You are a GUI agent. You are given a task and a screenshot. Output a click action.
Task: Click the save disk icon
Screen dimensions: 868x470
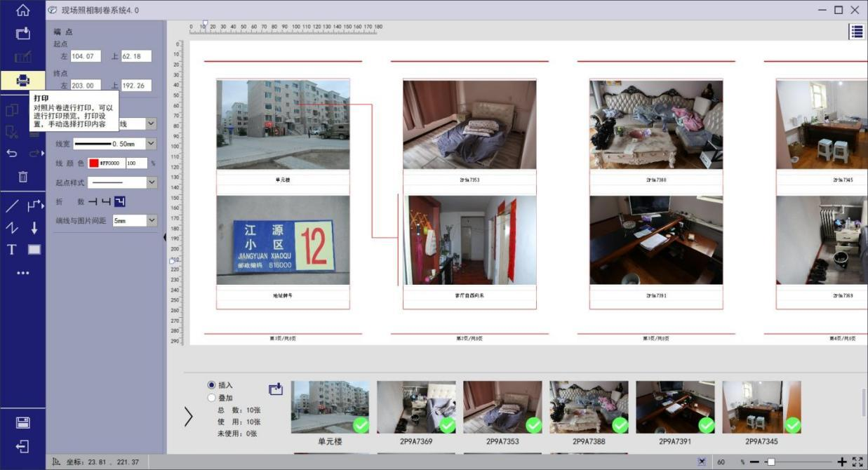[x=22, y=422]
